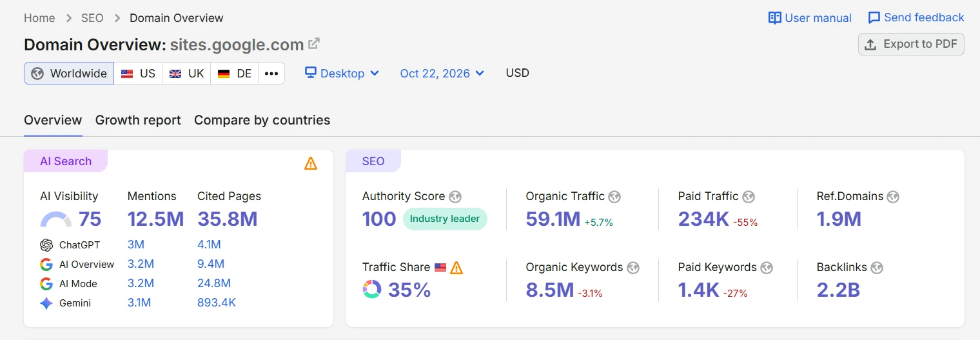Open ChatGPT cited pages value 4.1M
This screenshot has width=980, height=340.
point(210,245)
